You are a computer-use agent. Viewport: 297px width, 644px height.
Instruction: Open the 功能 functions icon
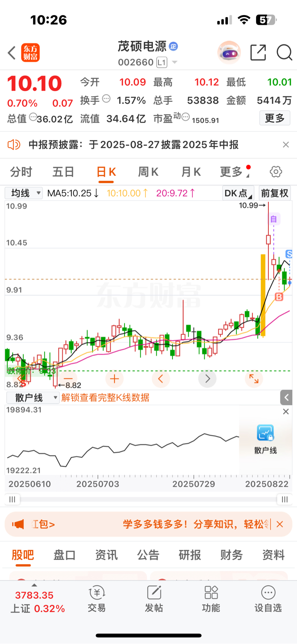[x=211, y=599]
